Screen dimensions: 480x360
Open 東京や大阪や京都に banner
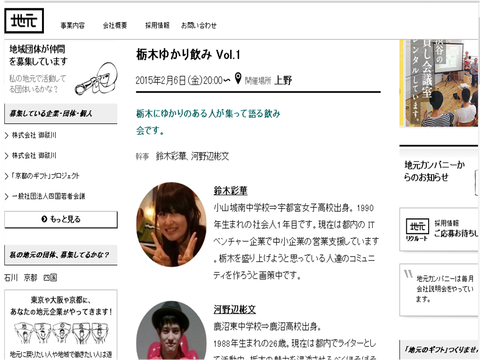[61, 324]
